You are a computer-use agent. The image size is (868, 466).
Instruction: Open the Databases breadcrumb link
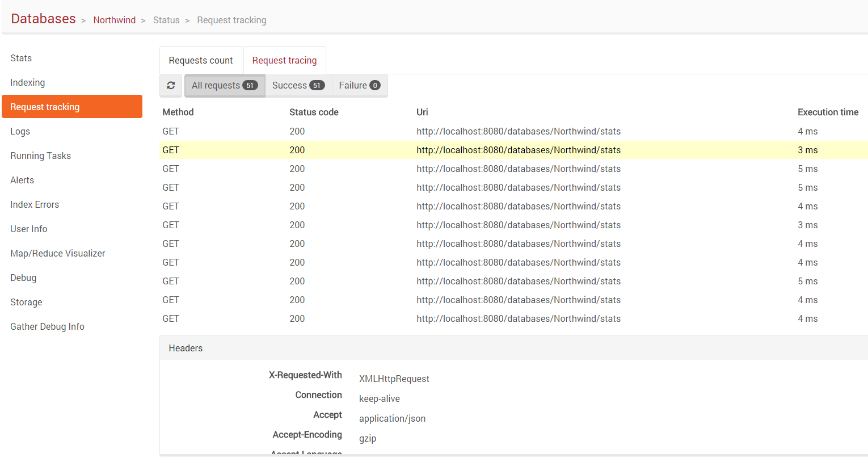coord(43,19)
